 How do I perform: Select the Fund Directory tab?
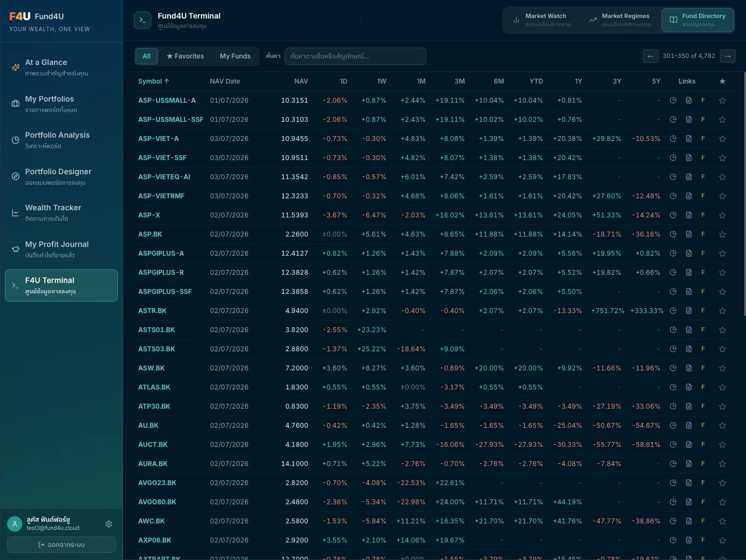coord(697,20)
